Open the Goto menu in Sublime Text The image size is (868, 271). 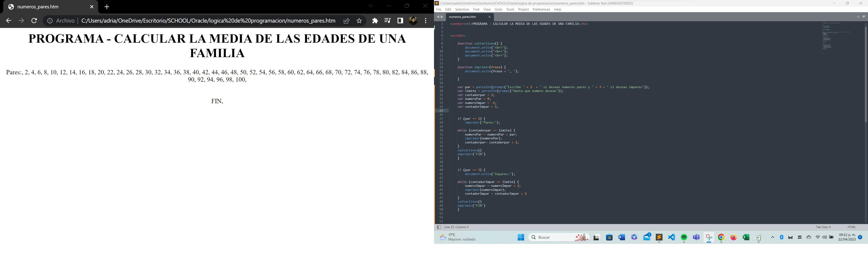point(498,9)
